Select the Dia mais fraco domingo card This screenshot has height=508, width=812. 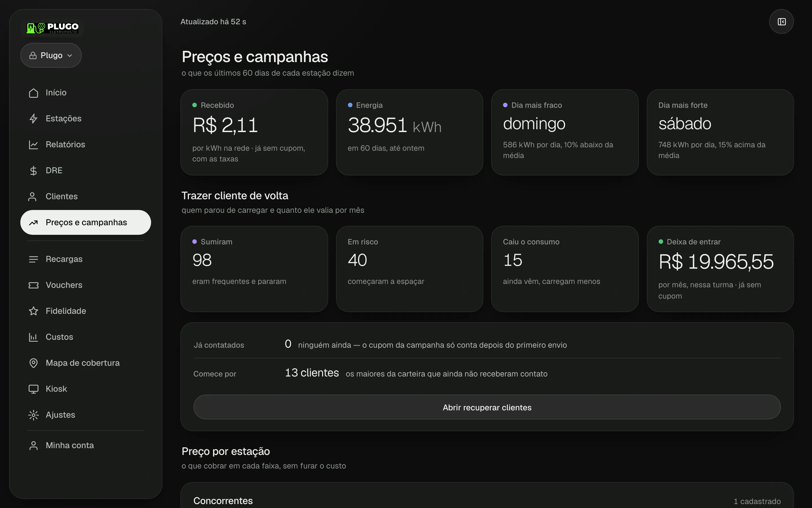(565, 132)
